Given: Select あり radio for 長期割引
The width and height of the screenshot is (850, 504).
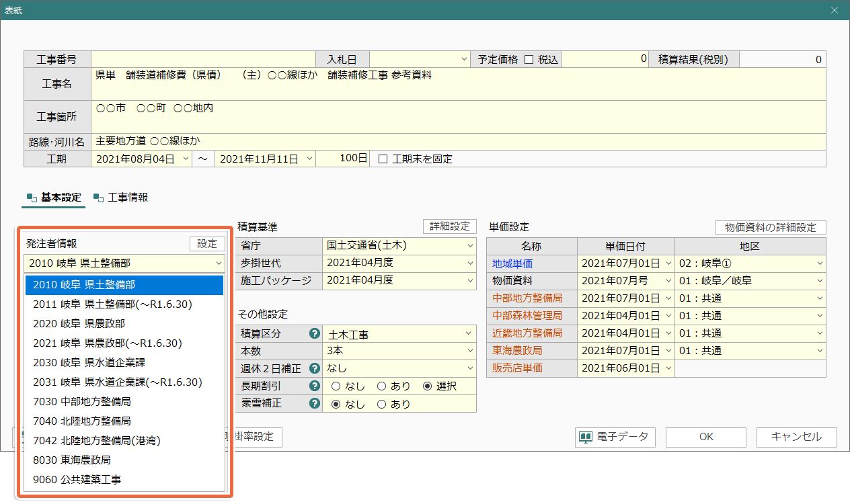Looking at the screenshot, I should tap(381, 386).
